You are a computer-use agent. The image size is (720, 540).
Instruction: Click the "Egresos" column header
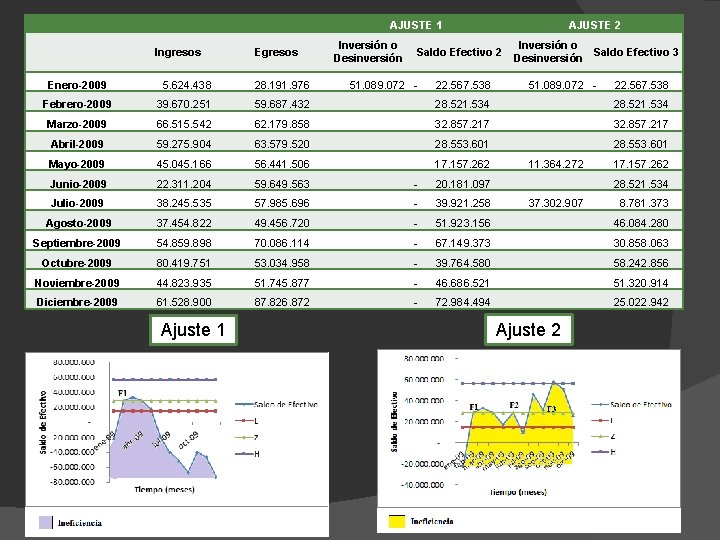click(276, 52)
